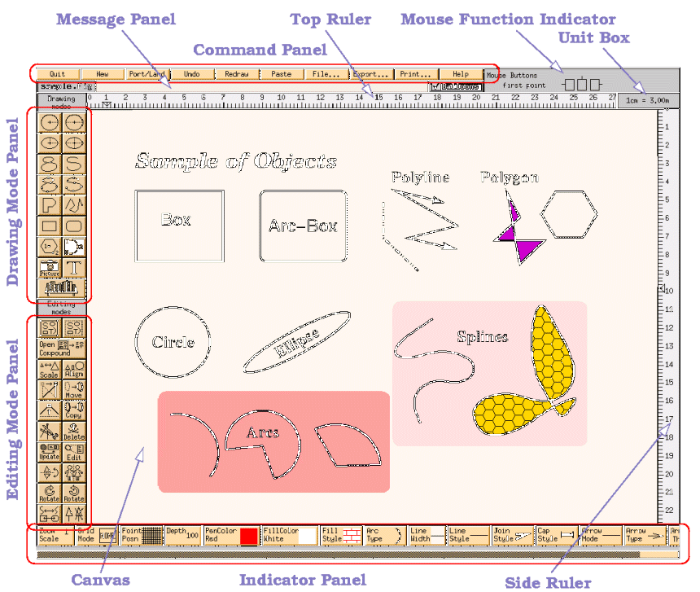Click the Redraw button

pyautogui.click(x=237, y=73)
